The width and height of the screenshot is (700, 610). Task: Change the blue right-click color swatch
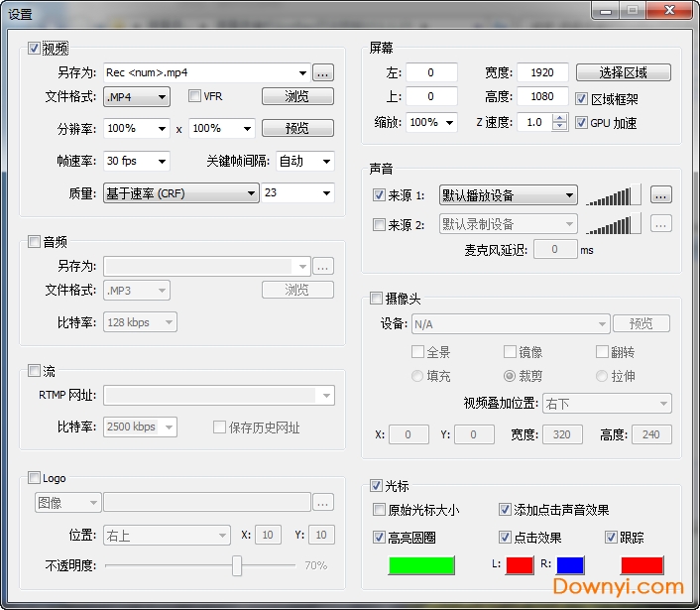tap(570, 565)
